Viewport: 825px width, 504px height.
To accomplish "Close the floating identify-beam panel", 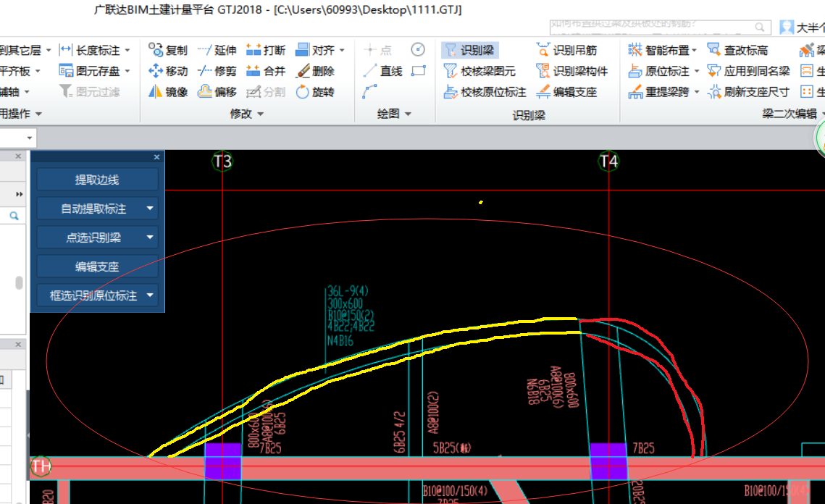I will (x=156, y=157).
